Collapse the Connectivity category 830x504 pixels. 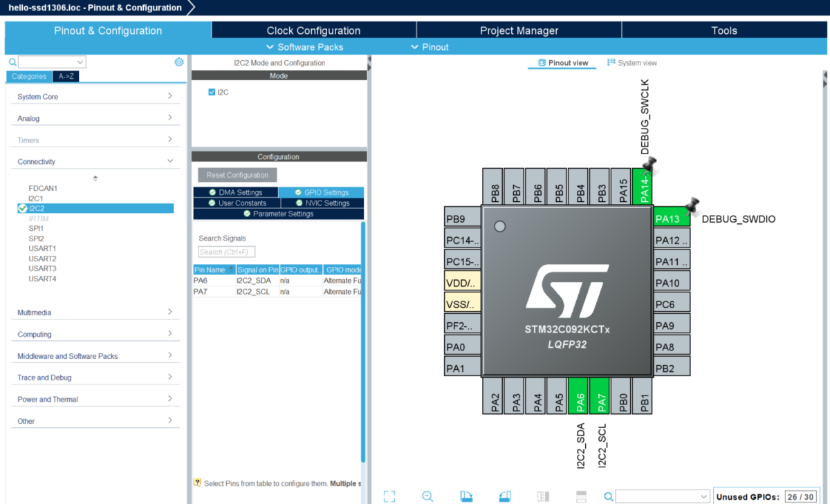tap(95, 162)
